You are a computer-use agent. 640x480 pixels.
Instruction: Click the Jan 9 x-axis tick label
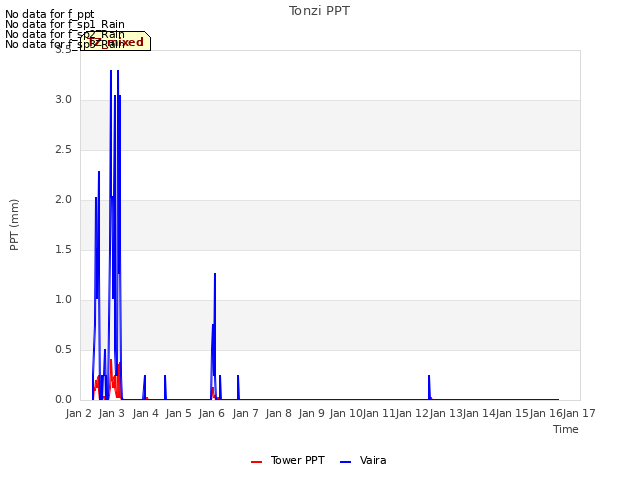tap(312, 413)
